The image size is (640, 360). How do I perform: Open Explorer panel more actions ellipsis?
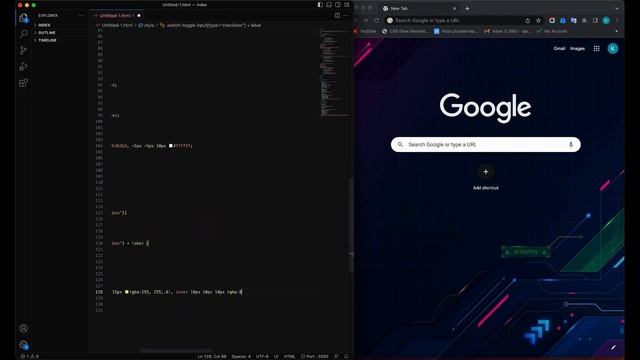[x=81, y=16]
